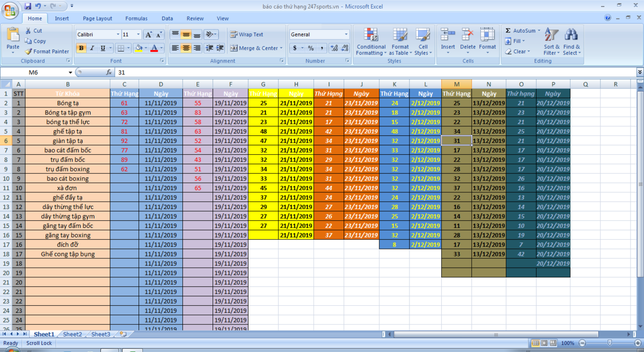Open the Format cells menu icon

pos(487,35)
